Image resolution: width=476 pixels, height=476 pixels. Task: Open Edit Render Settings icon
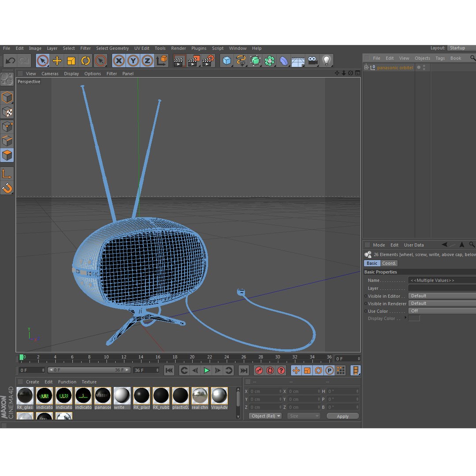tap(208, 61)
